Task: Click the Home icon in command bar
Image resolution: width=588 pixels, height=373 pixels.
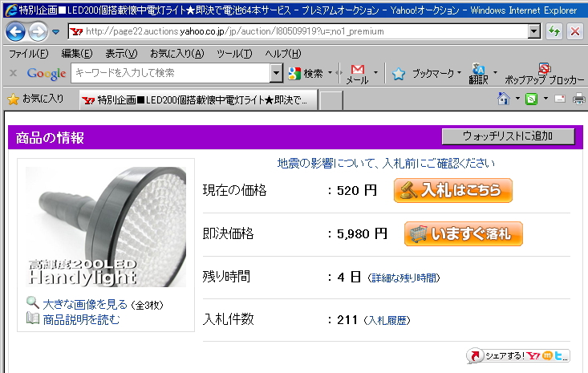Action: [504, 99]
